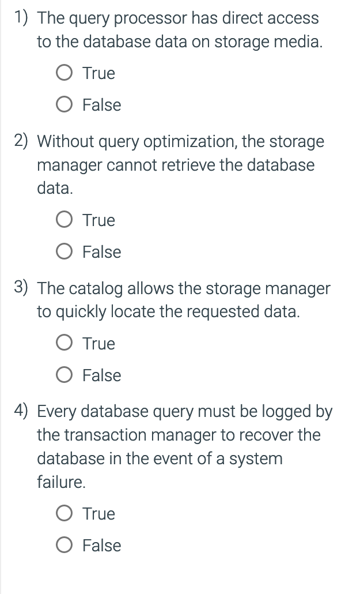
Task: Mark question 1 answer as False
Action: click(65, 105)
